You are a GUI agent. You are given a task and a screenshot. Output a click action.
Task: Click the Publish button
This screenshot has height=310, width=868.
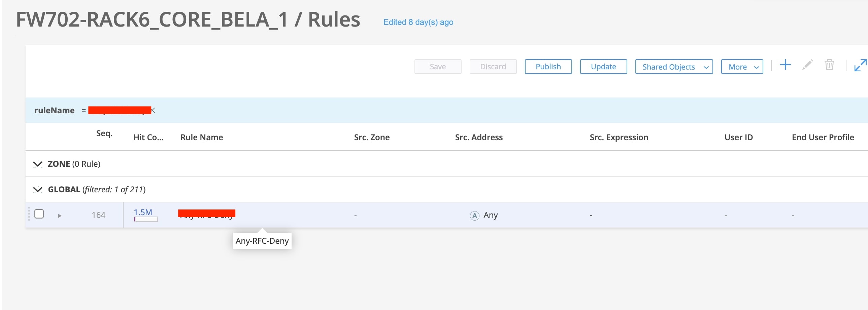pyautogui.click(x=548, y=67)
